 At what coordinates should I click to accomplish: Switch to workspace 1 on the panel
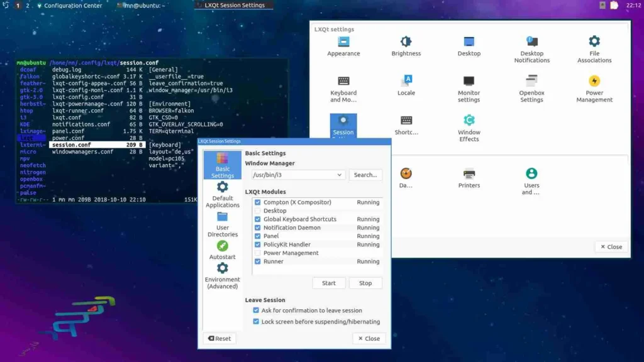(18, 5)
